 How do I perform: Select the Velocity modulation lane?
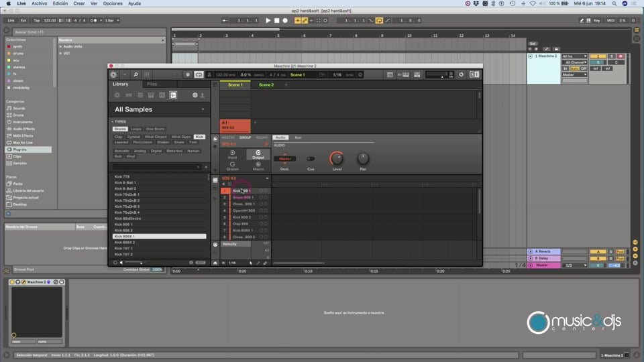point(235,244)
